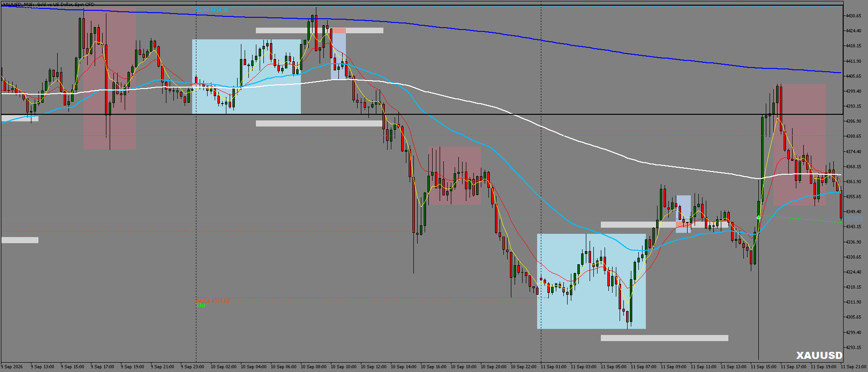
Task: Click the 4293.15 price level
Action: pyautogui.click(x=853, y=348)
